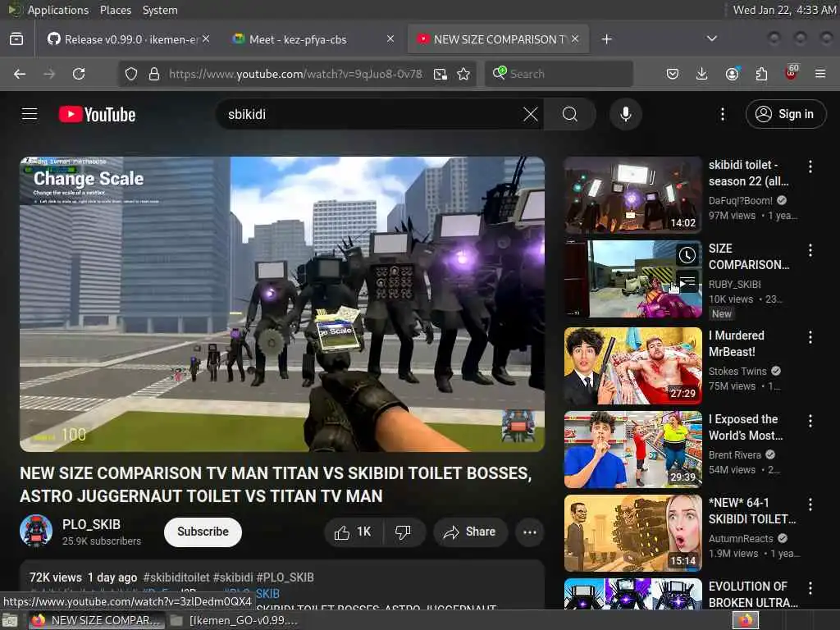Open YouTube settings three-dot menu
840x630 pixels.
[x=722, y=114]
